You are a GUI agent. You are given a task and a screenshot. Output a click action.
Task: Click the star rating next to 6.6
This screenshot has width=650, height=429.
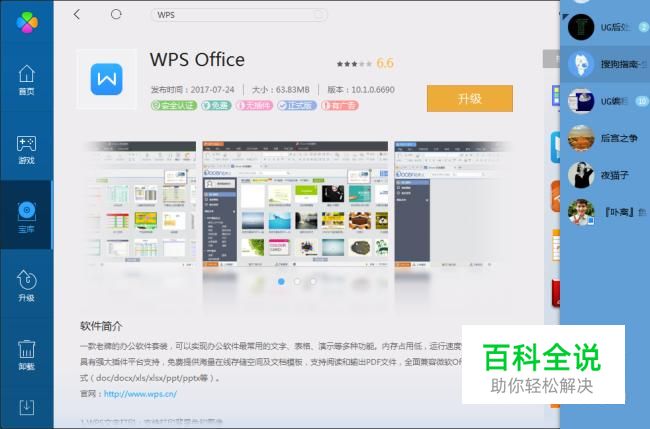click(x=354, y=64)
